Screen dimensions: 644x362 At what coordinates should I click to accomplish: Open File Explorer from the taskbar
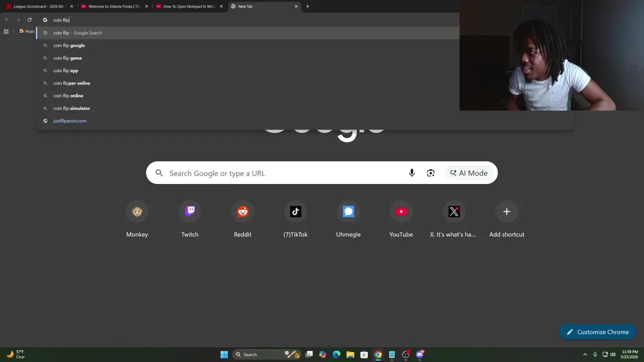coord(350,354)
